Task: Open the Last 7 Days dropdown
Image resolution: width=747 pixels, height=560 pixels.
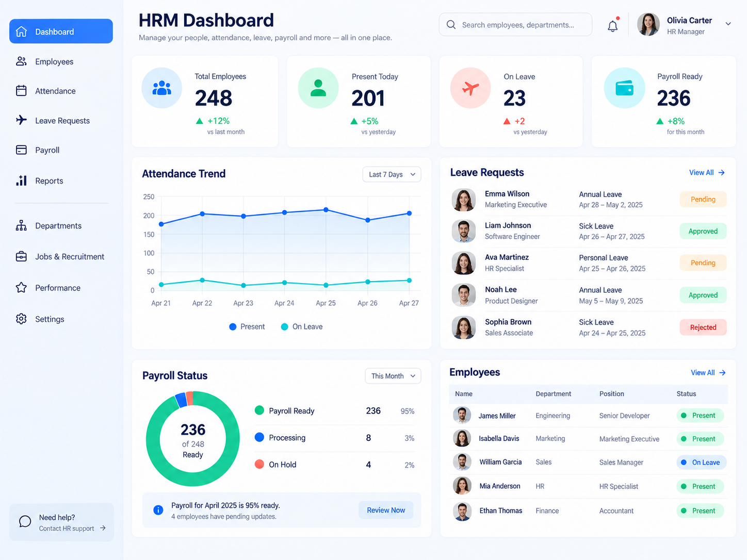Action: pyautogui.click(x=392, y=174)
